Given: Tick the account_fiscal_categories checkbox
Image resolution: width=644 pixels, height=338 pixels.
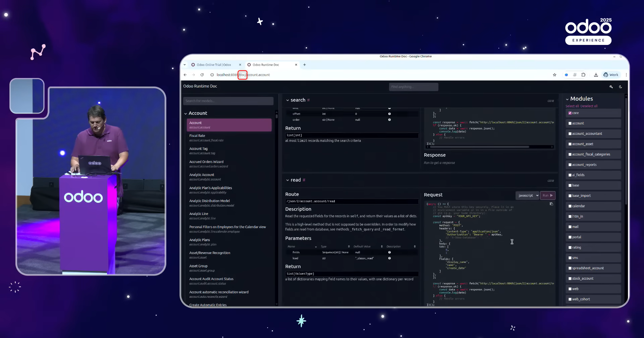Looking at the screenshot, I should [x=570, y=155].
